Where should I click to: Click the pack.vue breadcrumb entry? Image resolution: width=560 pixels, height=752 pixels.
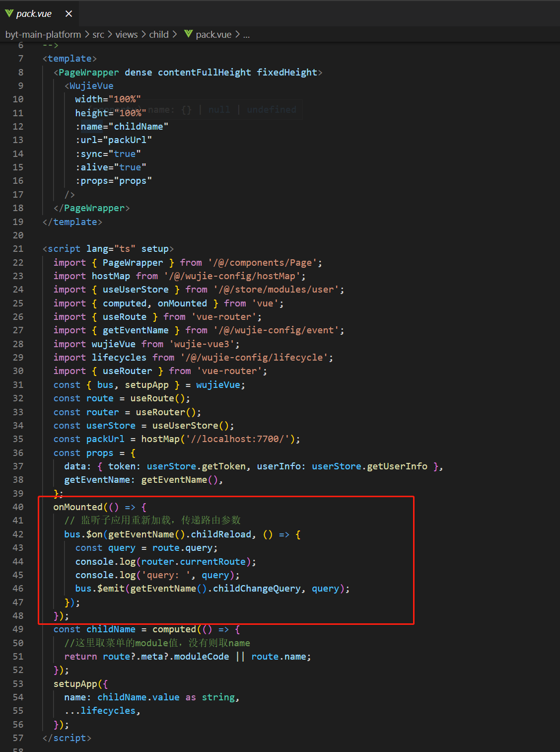tap(213, 34)
